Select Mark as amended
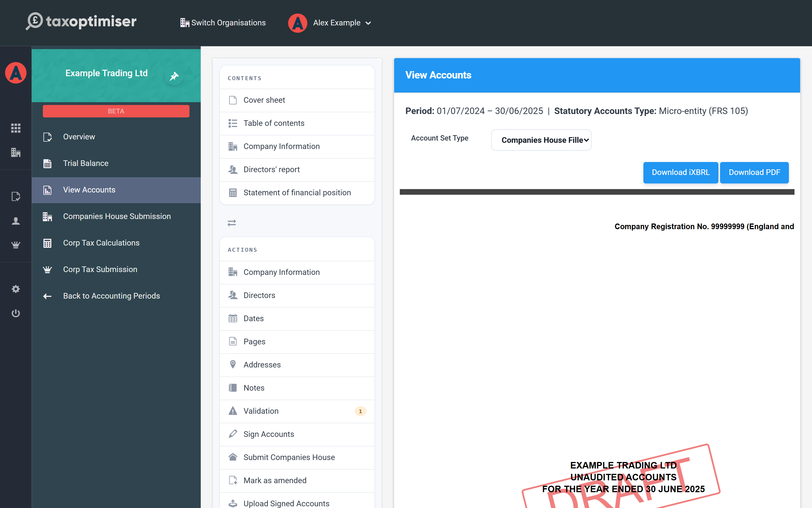The width and height of the screenshot is (812, 508). coord(297,481)
